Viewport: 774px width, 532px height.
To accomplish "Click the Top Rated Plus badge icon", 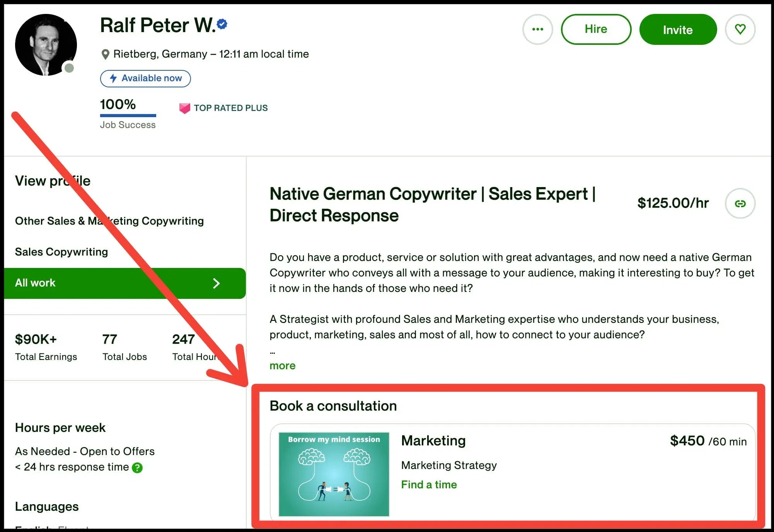I will 185,108.
